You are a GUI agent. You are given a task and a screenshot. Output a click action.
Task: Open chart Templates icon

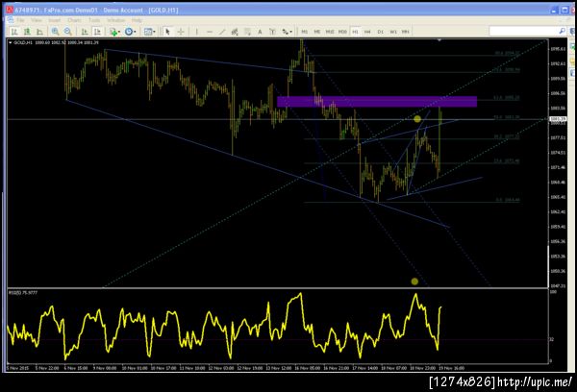pos(147,32)
